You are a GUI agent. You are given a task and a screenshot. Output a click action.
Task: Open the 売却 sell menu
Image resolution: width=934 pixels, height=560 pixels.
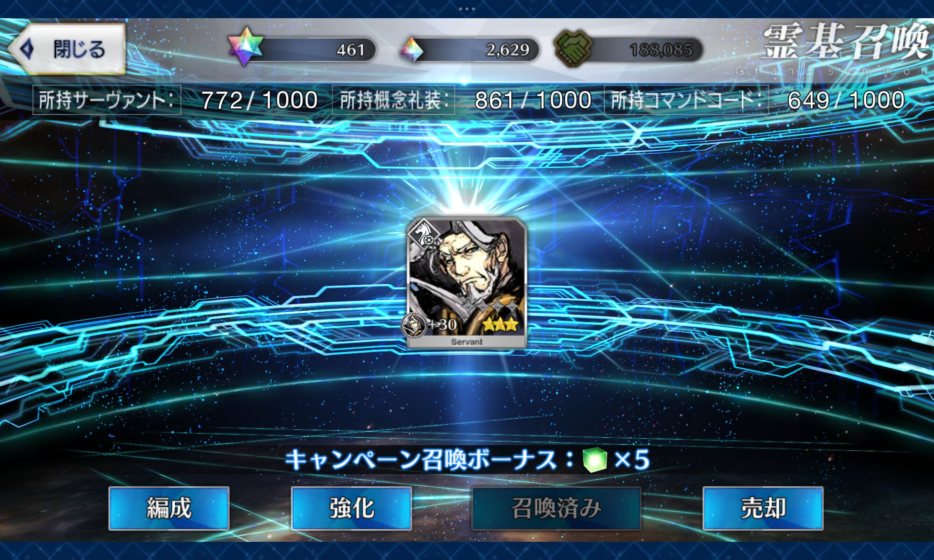763,508
